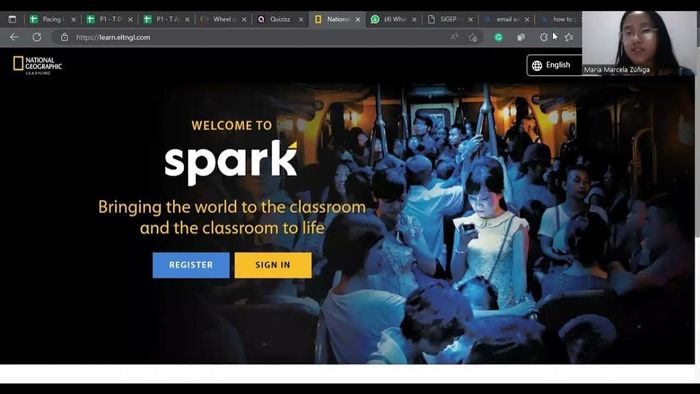Click the yellow SIGN IN button
700x394 pixels.
(273, 265)
